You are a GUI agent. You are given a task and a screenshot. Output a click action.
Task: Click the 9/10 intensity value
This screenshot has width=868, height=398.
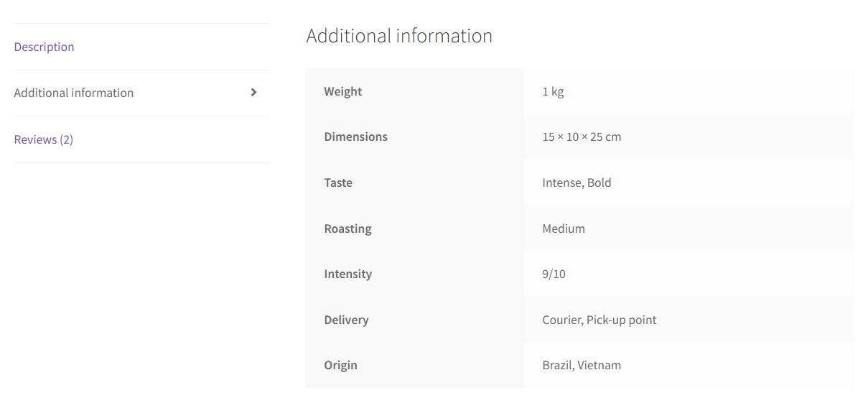click(554, 274)
